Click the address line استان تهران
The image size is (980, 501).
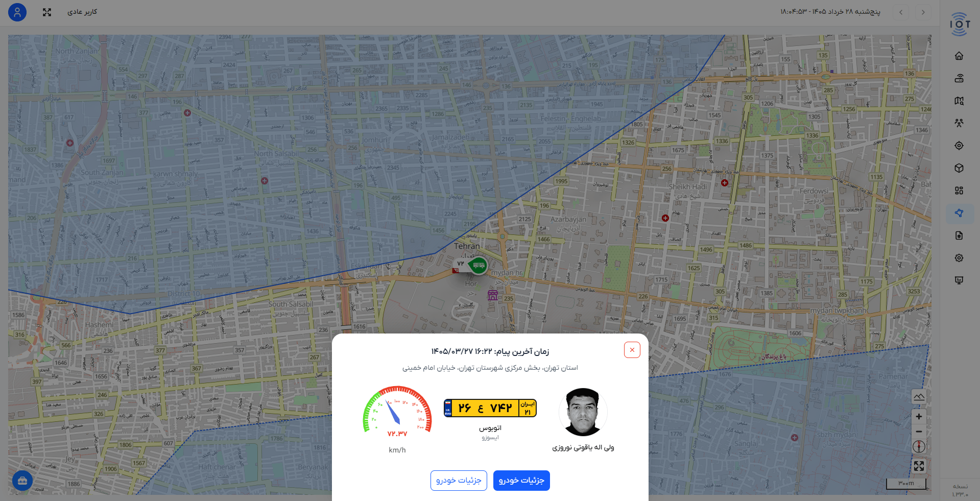tap(490, 368)
